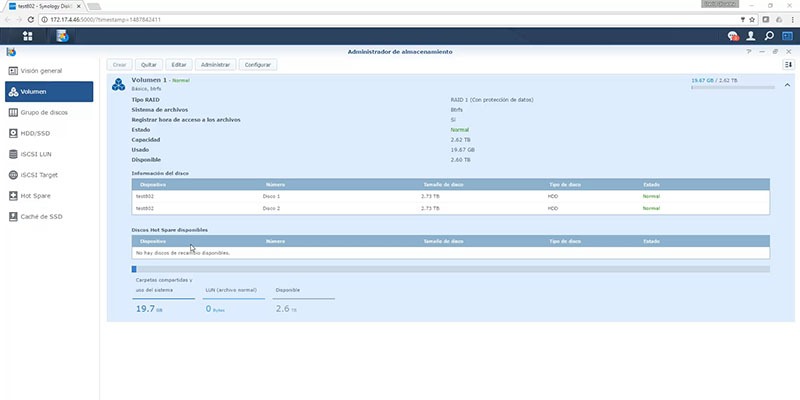
Task: Click the Estado header in disk info table
Action: (x=651, y=185)
